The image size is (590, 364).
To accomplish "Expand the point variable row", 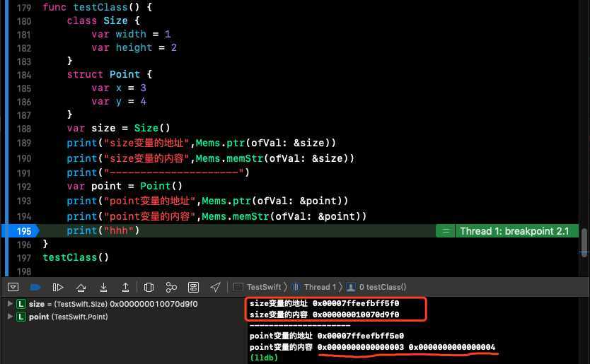I will [10, 317].
